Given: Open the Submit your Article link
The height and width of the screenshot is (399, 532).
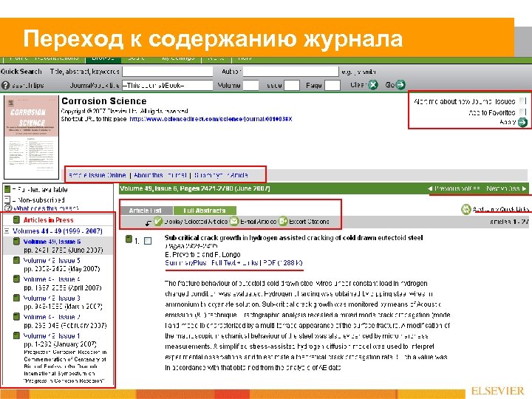Looking at the screenshot, I should pyautogui.click(x=221, y=175).
